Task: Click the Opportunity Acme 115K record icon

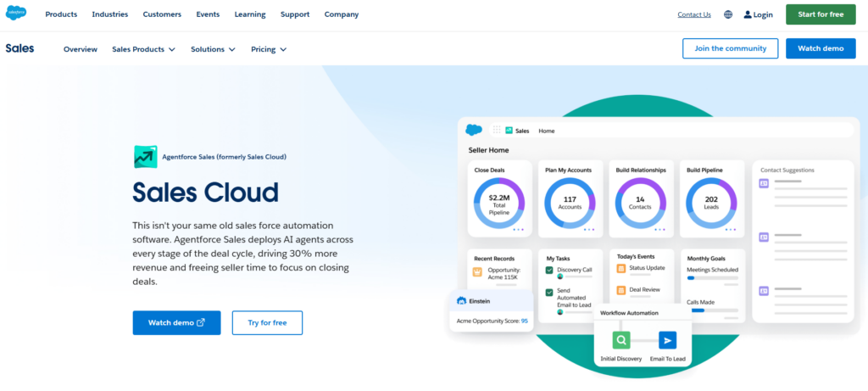Action: tap(477, 272)
